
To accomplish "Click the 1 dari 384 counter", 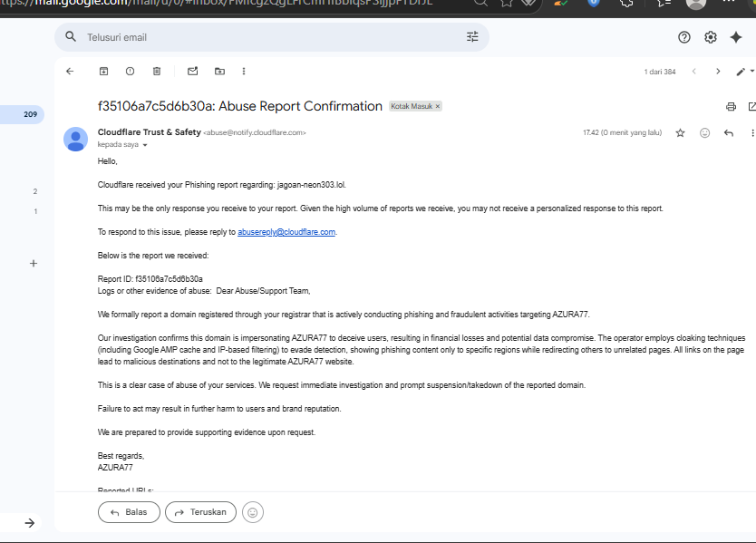I will (660, 72).
